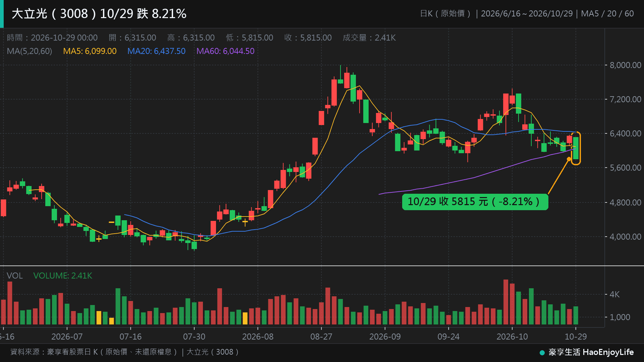Screen dimensions: 644x362
Task: Click the 2026-07 date axis label
Action: click(67, 337)
